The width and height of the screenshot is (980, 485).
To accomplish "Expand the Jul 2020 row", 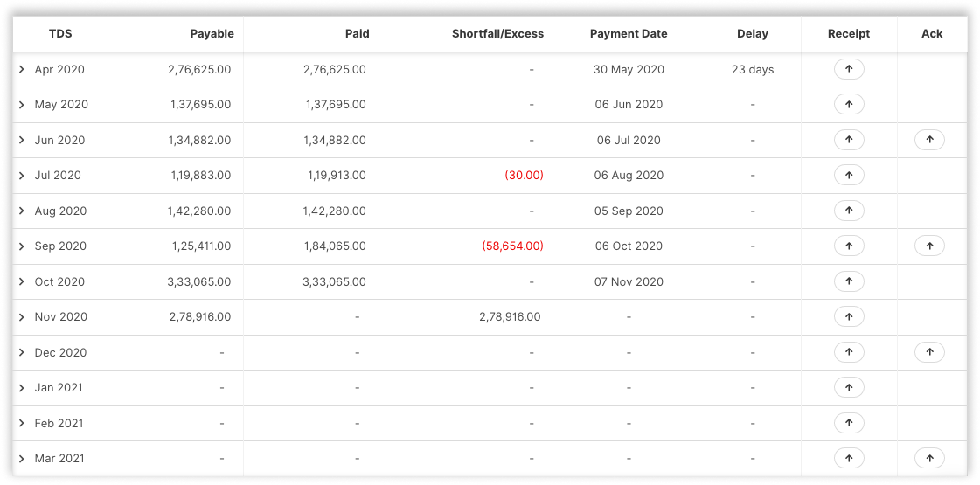I will 21,176.
